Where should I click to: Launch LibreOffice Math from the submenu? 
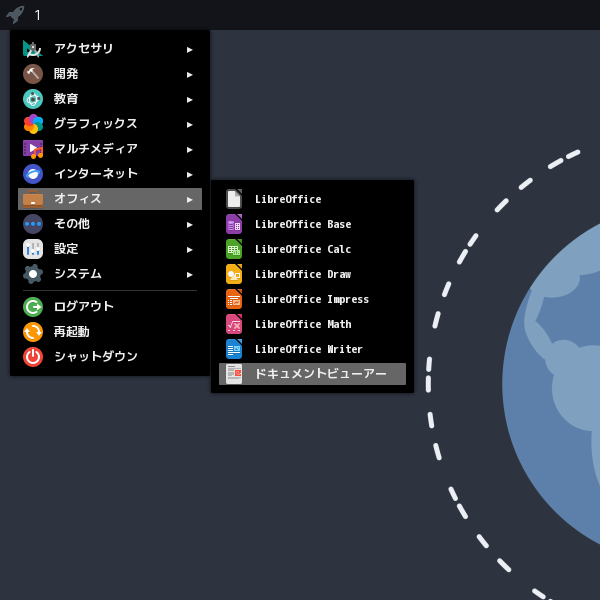[x=312, y=324]
